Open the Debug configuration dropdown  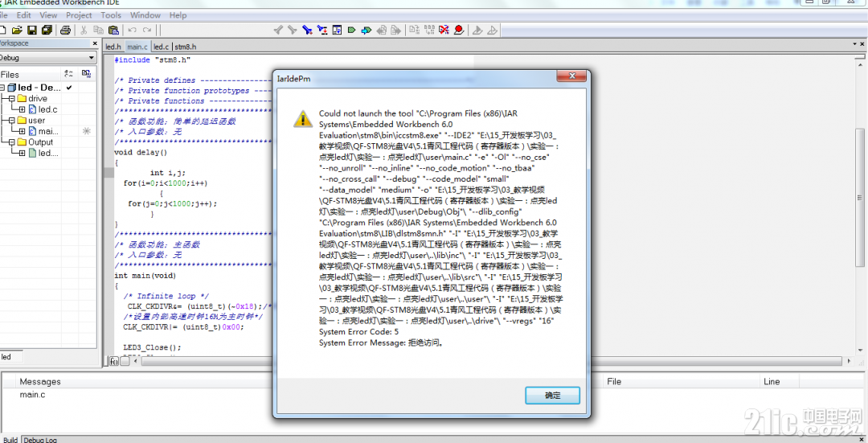(x=92, y=58)
